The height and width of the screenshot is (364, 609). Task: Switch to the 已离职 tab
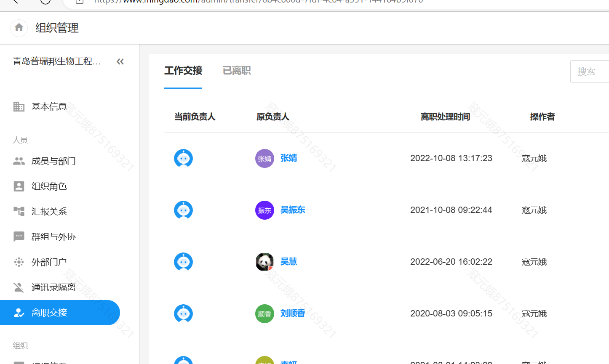click(236, 71)
